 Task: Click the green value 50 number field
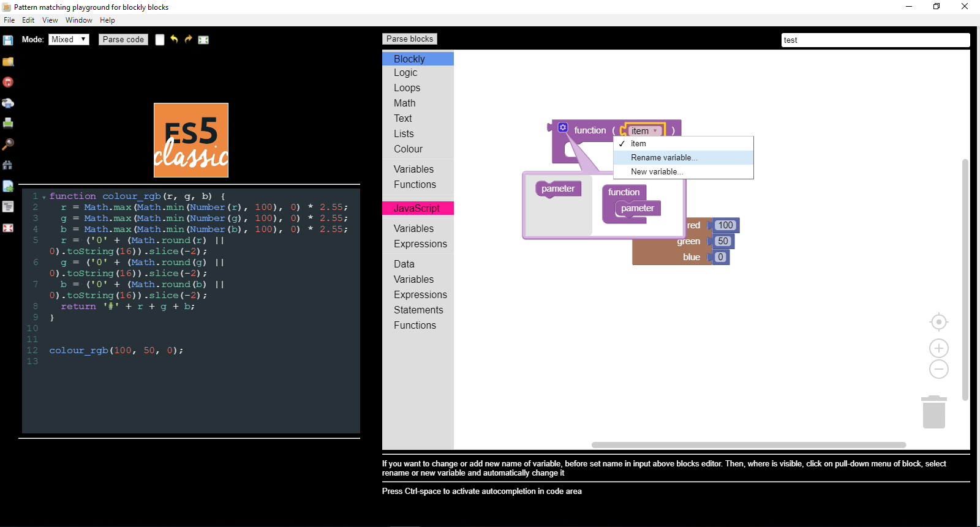point(723,241)
